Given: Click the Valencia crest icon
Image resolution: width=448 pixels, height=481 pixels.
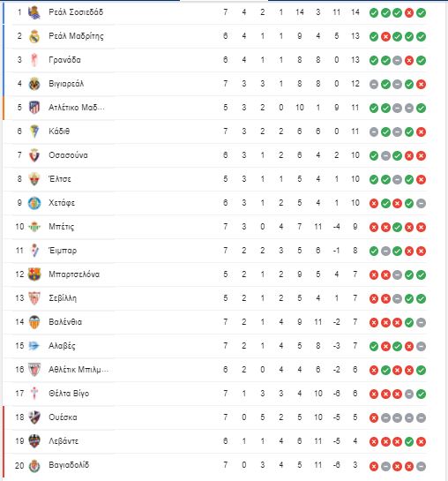Looking at the screenshot, I should (34, 322).
